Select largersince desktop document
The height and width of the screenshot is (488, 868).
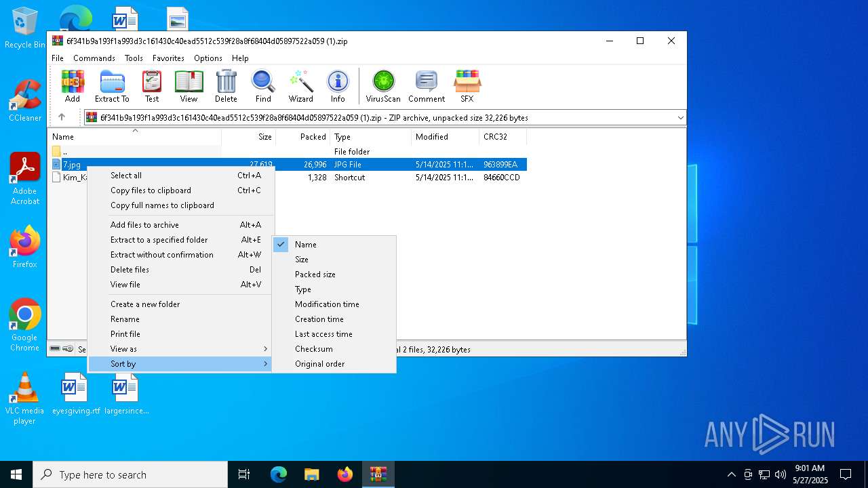tap(126, 394)
